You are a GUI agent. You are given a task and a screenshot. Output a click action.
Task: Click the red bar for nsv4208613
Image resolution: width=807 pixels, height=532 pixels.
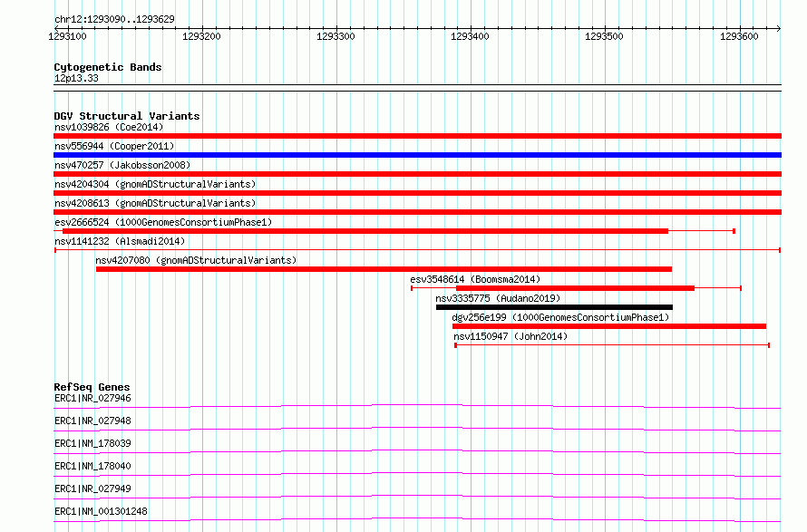(x=417, y=212)
